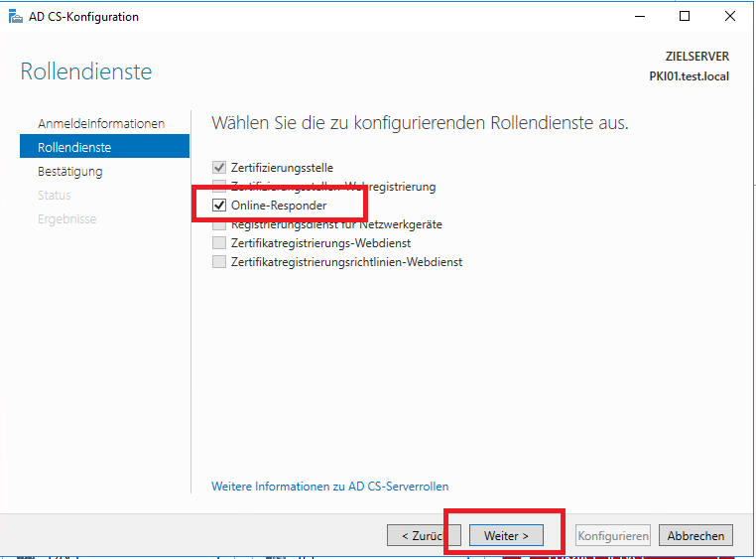Enable Zertifikatregistrierungsrichtlinien-Webdienst checkbox

click(219, 262)
